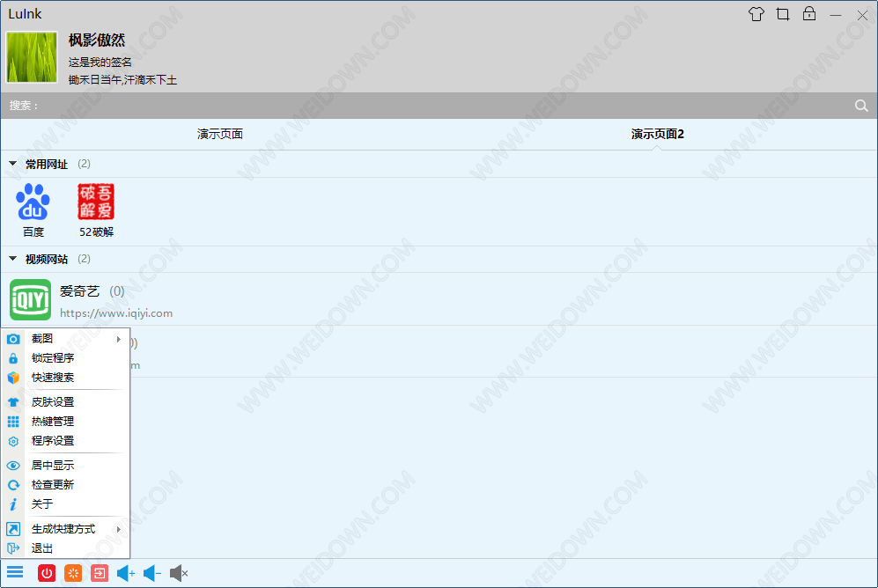The width and height of the screenshot is (878, 588).
Task: Mute sound with the gray speaker icon
Action: (179, 573)
